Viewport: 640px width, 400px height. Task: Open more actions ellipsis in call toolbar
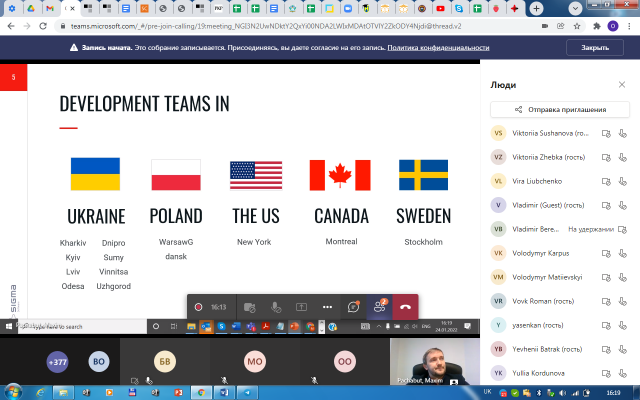(x=327, y=307)
